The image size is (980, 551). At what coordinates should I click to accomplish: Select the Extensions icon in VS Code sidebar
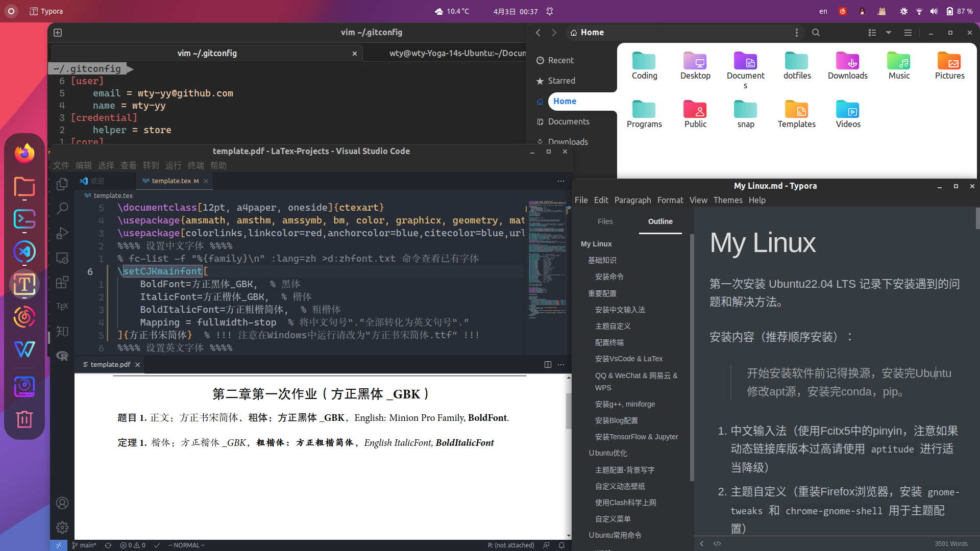[61, 282]
